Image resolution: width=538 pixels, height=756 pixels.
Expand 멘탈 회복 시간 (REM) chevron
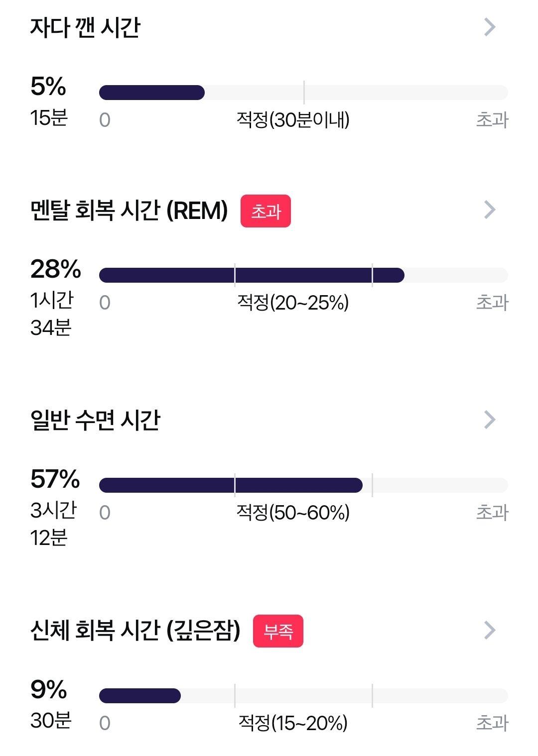click(x=490, y=210)
